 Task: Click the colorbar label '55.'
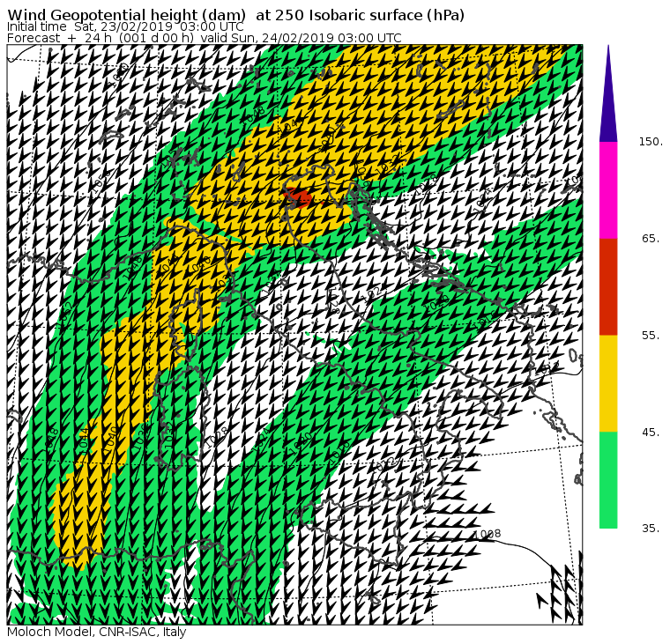pyautogui.click(x=651, y=336)
